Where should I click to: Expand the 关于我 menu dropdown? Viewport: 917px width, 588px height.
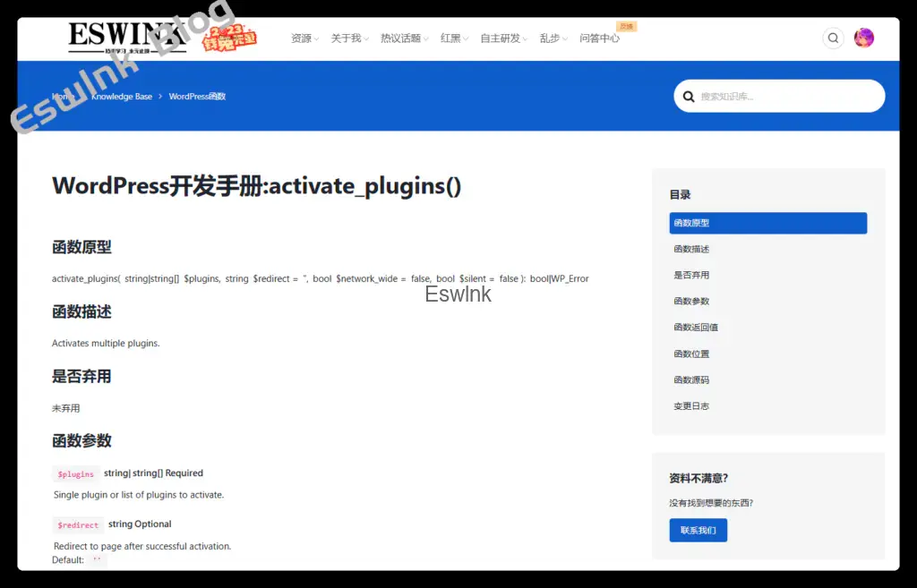(350, 38)
